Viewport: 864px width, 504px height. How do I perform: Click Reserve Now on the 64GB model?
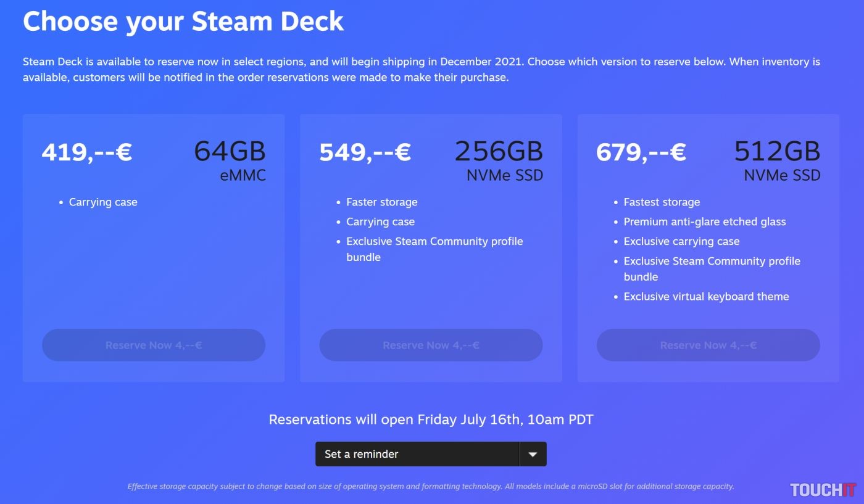[x=154, y=345]
